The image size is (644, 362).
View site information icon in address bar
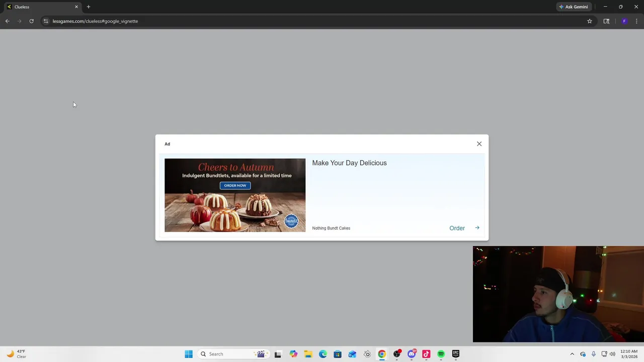click(46, 21)
